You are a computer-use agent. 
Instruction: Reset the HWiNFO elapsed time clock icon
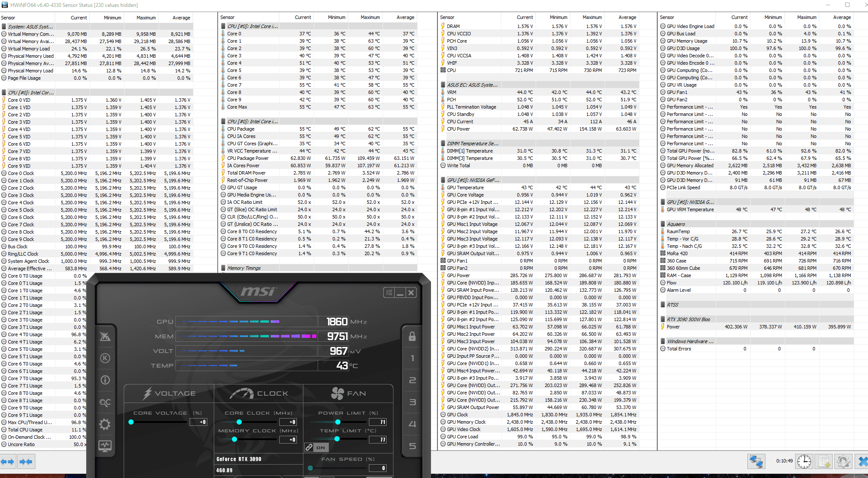pyautogui.click(x=804, y=462)
